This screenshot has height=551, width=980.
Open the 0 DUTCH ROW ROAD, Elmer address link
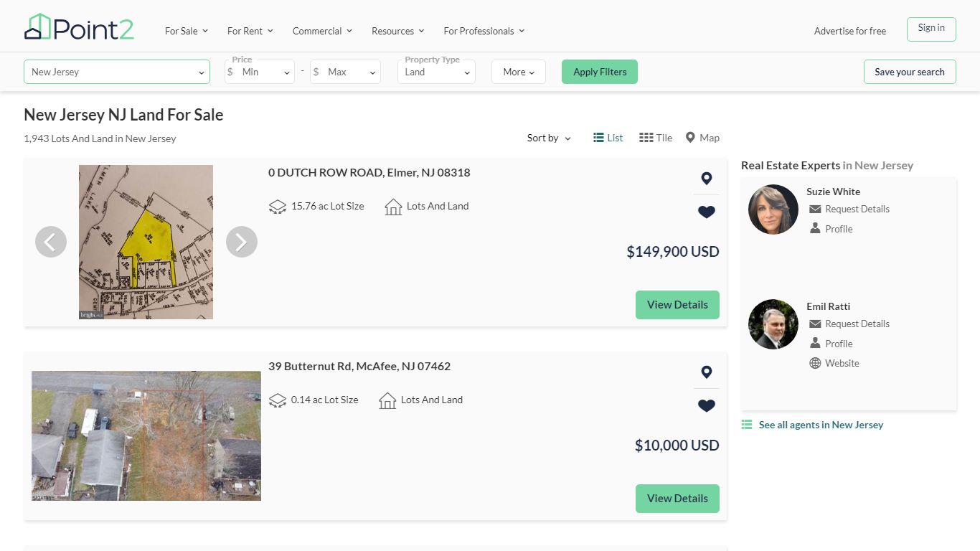[x=369, y=172]
